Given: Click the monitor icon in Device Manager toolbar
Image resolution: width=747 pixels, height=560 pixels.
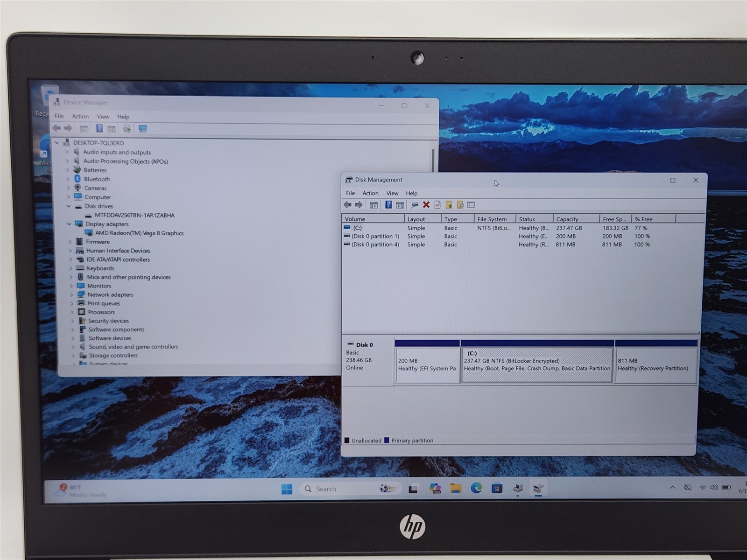Looking at the screenshot, I should [143, 129].
